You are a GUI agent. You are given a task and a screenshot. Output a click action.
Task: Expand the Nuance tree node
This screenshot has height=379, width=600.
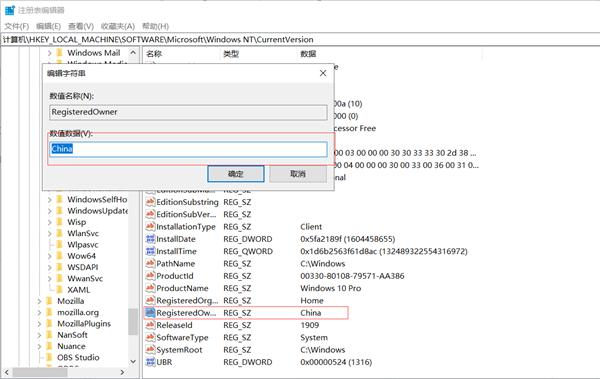[x=39, y=346]
